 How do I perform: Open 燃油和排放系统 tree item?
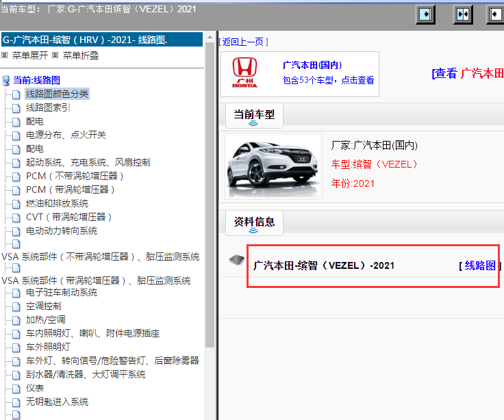pyautogui.click(x=57, y=204)
